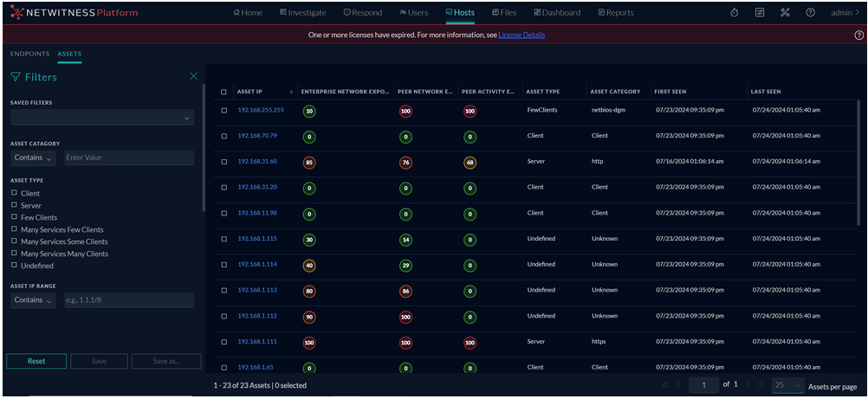Image resolution: width=868 pixels, height=399 pixels.
Task: Click Asset Category Enter Value field
Action: 130,158
